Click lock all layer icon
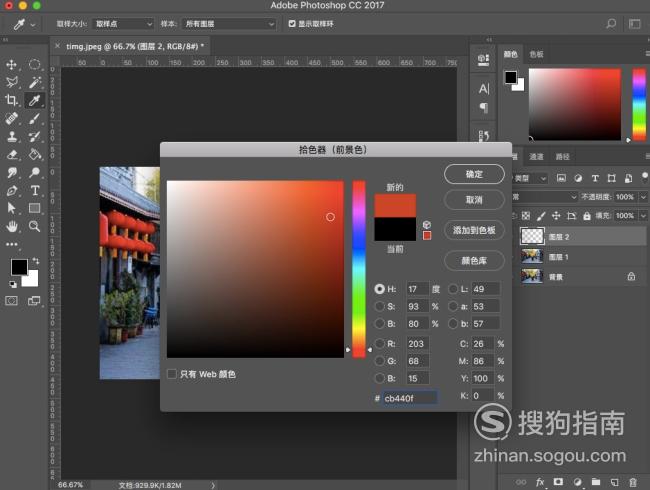The width and height of the screenshot is (650, 490). (587, 216)
